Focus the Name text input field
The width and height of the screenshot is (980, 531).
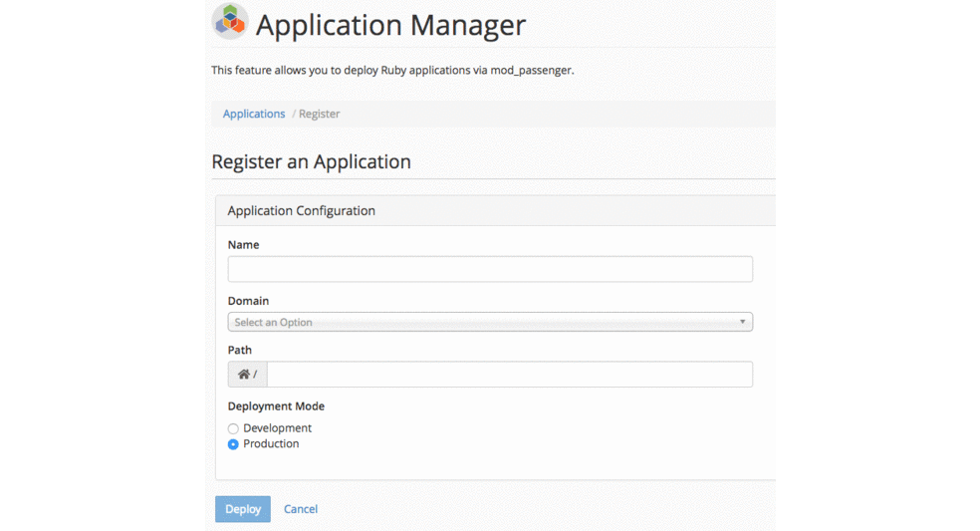pos(490,269)
